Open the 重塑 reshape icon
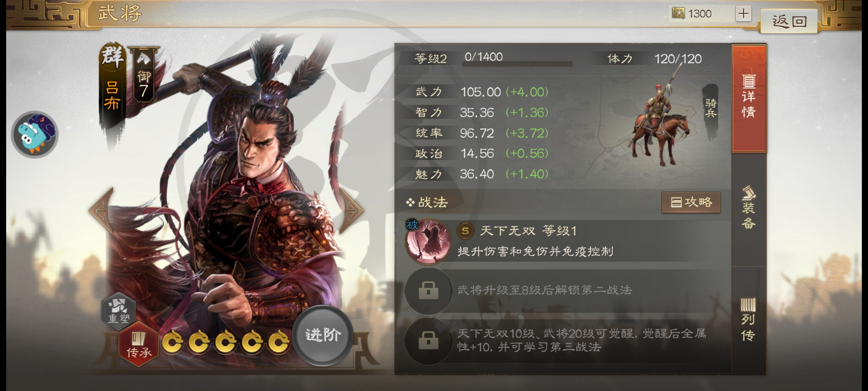 coord(119,310)
